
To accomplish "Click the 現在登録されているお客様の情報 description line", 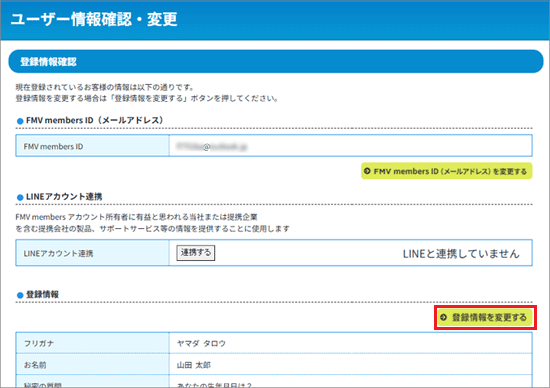I will [x=105, y=87].
